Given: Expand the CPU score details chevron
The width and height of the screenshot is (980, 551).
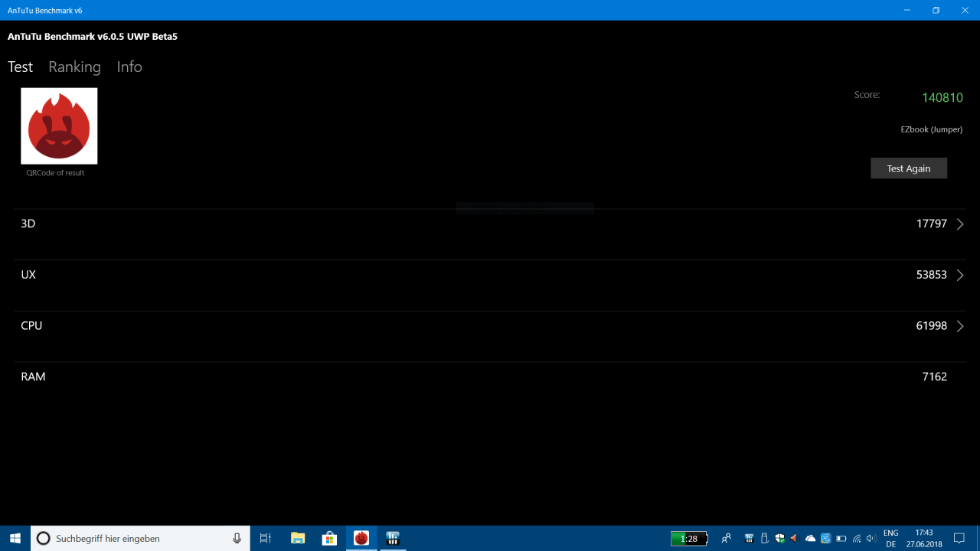Looking at the screenshot, I should click(960, 326).
